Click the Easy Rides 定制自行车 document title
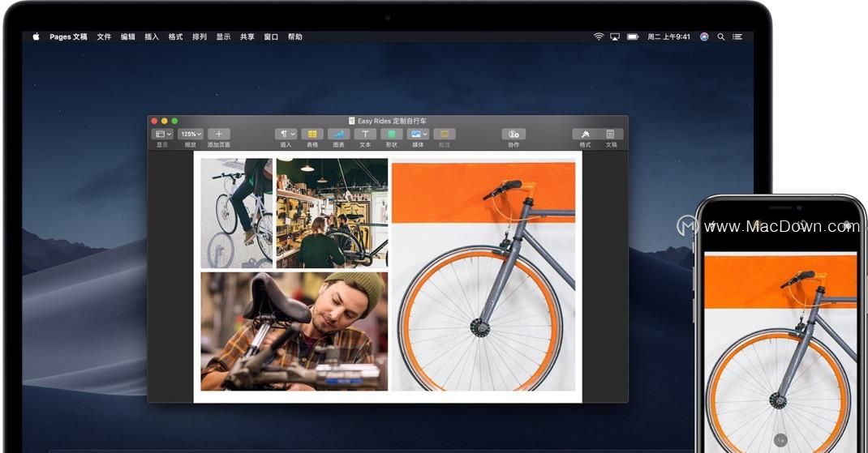The image size is (868, 453). coord(392,121)
